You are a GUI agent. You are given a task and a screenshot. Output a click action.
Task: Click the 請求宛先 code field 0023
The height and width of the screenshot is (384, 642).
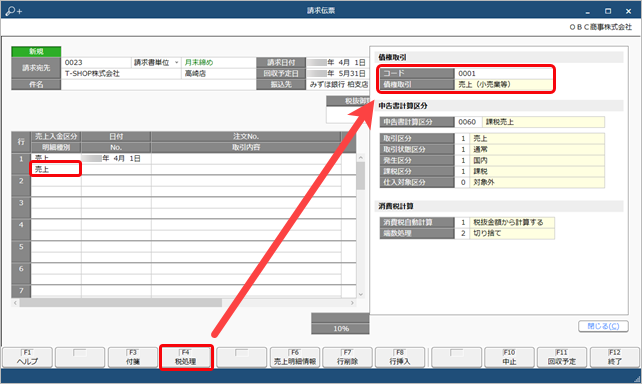pyautogui.click(x=96, y=63)
